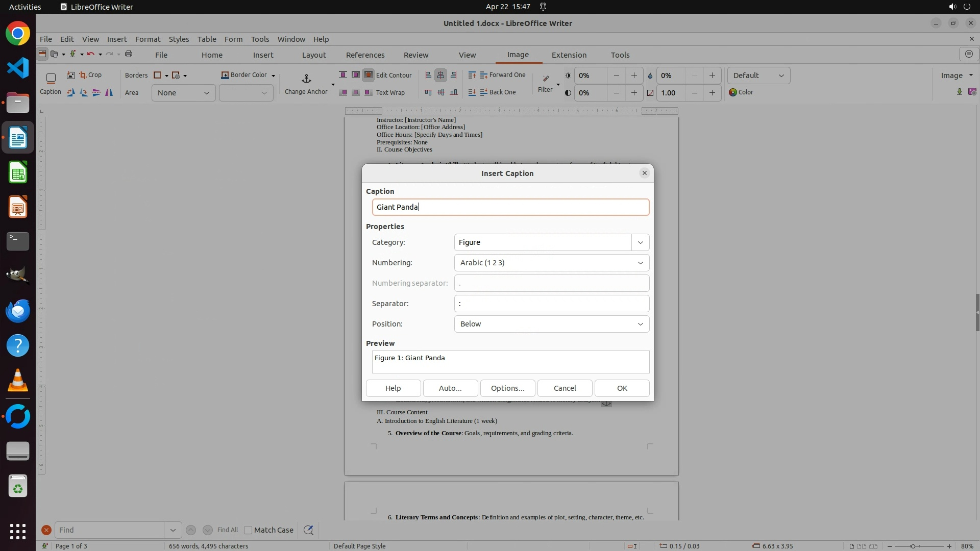Image resolution: width=980 pixels, height=551 pixels.
Task: Expand the Position dropdown set to Below
Action: pyautogui.click(x=551, y=324)
